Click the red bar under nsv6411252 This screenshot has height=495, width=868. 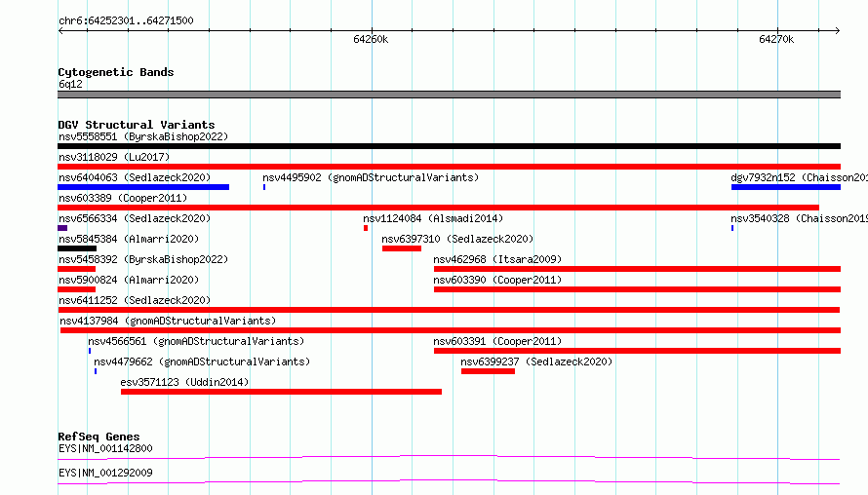tap(449, 310)
